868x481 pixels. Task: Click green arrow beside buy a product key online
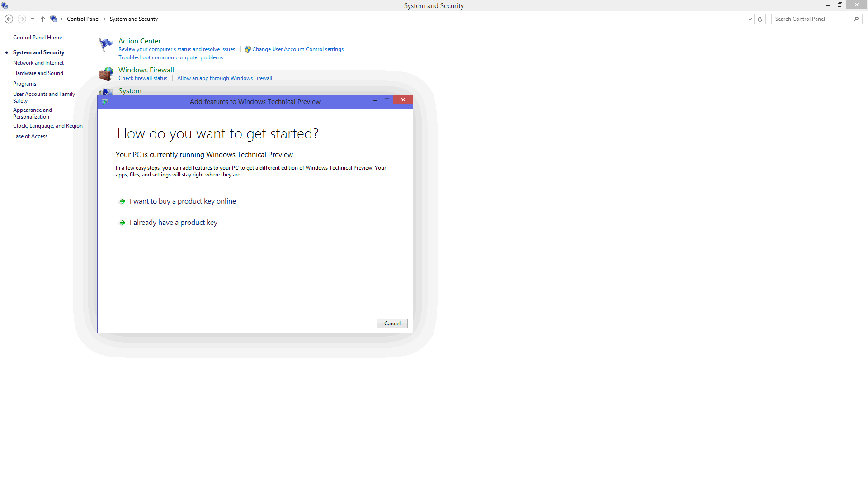[122, 201]
